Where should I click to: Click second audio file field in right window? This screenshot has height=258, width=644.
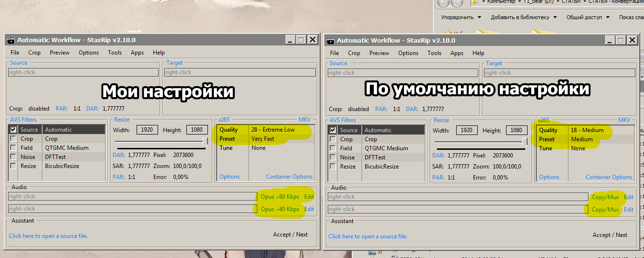[458, 210]
